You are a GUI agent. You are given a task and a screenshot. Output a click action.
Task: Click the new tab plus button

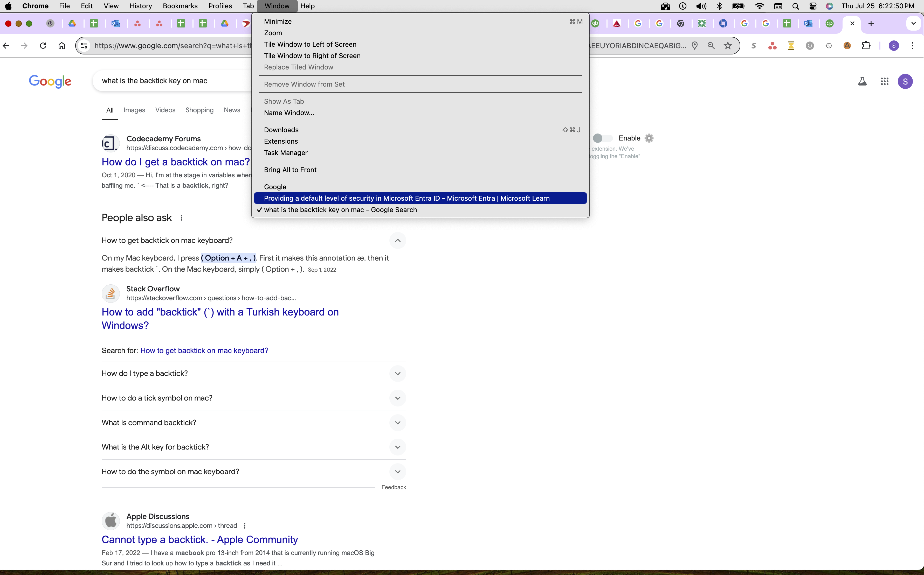click(871, 24)
